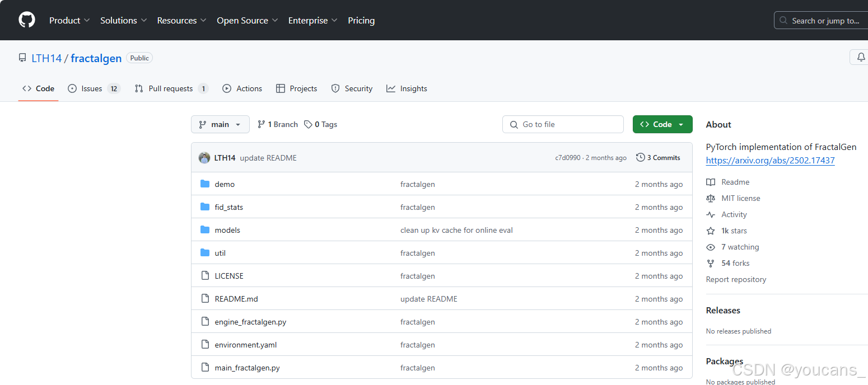Open the green Code dropdown button
The width and height of the screenshot is (868, 385).
click(x=662, y=124)
